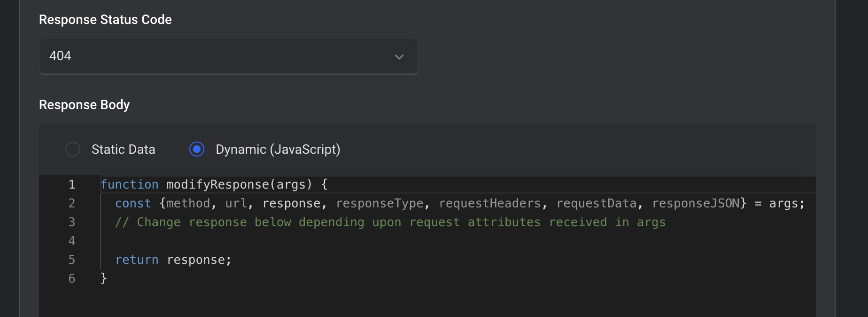The image size is (868, 317).
Task: Click the "Dynamic (JavaScript)" option label
Action: 278,150
